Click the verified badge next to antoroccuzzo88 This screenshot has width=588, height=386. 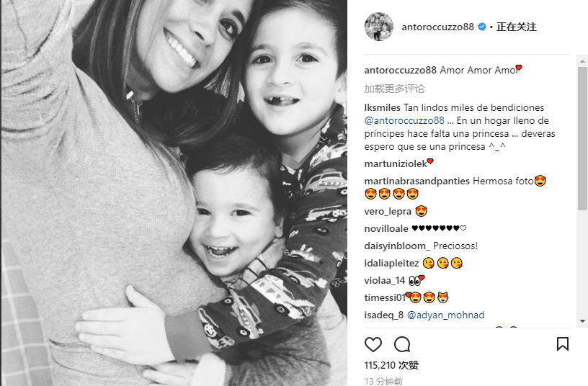click(x=482, y=27)
